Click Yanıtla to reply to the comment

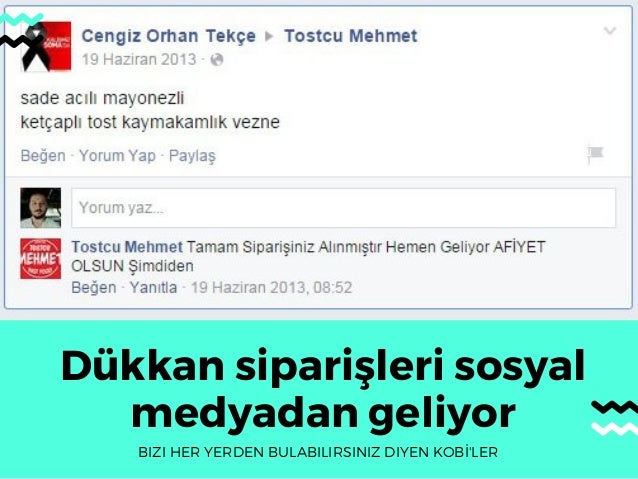[153, 287]
